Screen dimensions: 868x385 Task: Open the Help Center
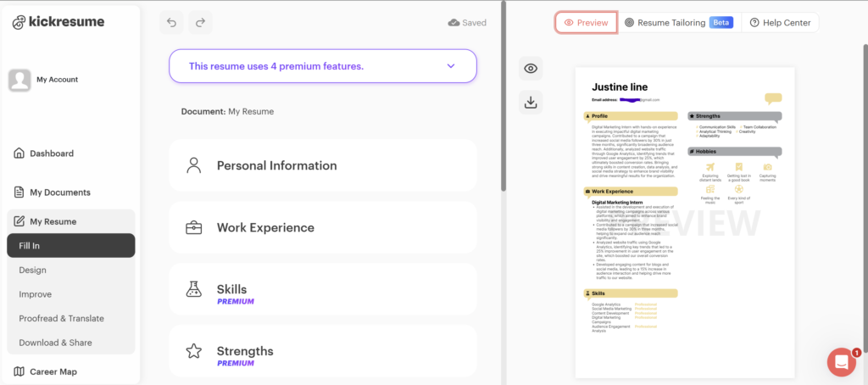(x=780, y=23)
